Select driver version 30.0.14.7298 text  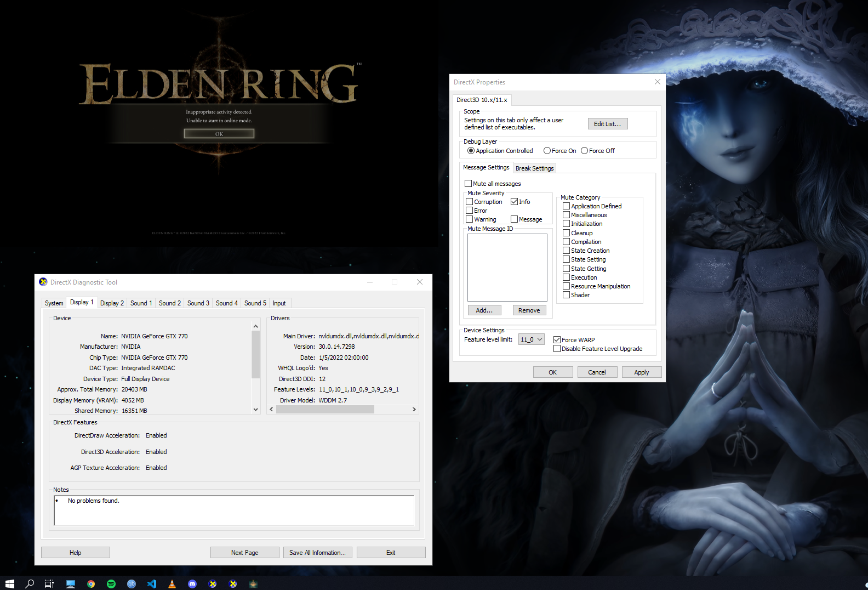point(337,347)
